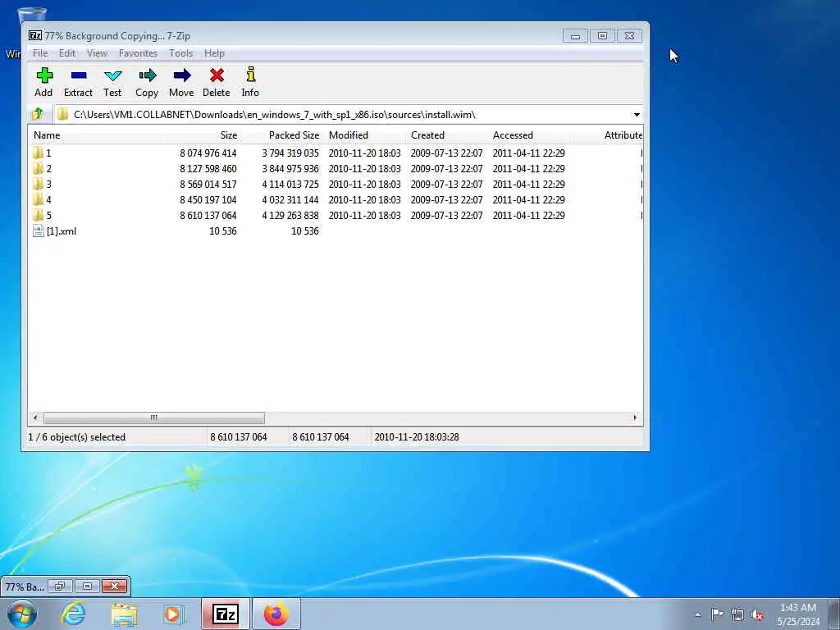Viewport: 840px width, 630px height.
Task: Click status date 2010-11-20 18:03:28
Action: (416, 437)
